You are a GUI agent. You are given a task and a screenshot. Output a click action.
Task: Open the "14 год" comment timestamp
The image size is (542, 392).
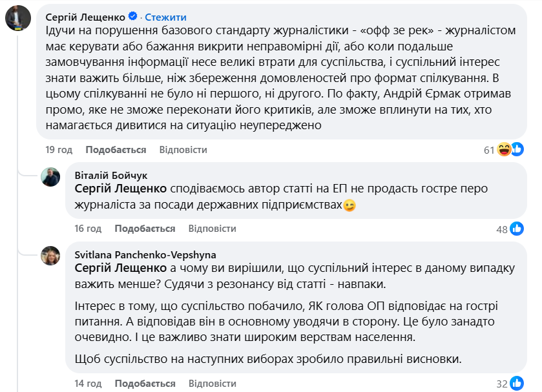pyautogui.click(x=88, y=384)
